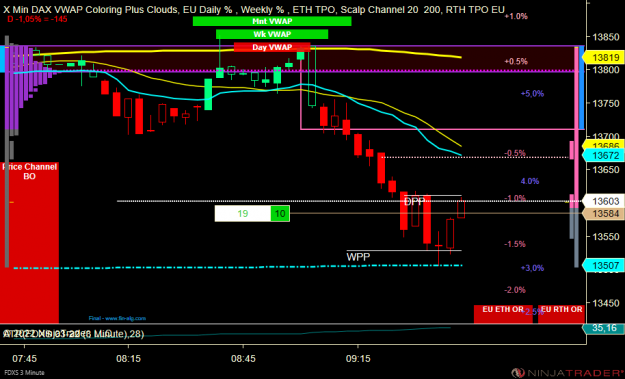Click the WPP pivot label
625x379 pixels.
[x=358, y=257]
